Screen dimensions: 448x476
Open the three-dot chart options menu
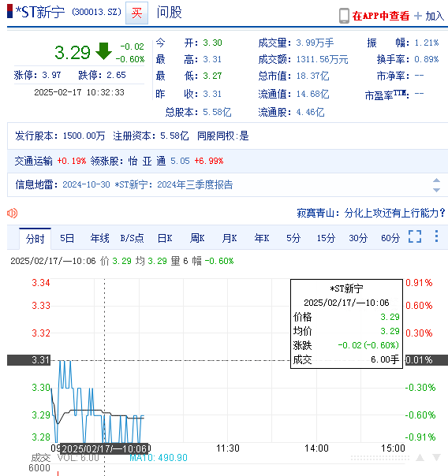(x=436, y=236)
